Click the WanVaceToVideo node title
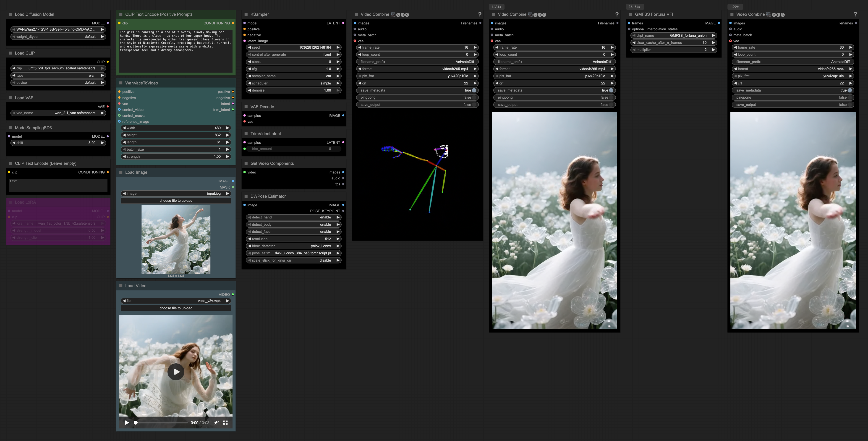868x441 pixels. pyautogui.click(x=141, y=83)
